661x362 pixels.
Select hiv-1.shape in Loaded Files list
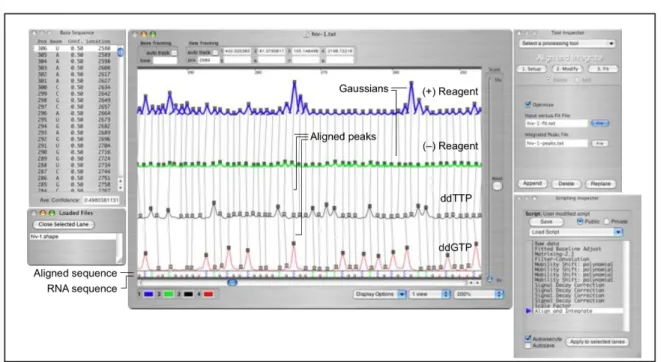73,236
